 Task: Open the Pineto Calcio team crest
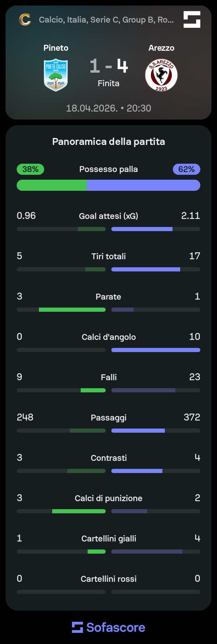pyautogui.click(x=56, y=75)
